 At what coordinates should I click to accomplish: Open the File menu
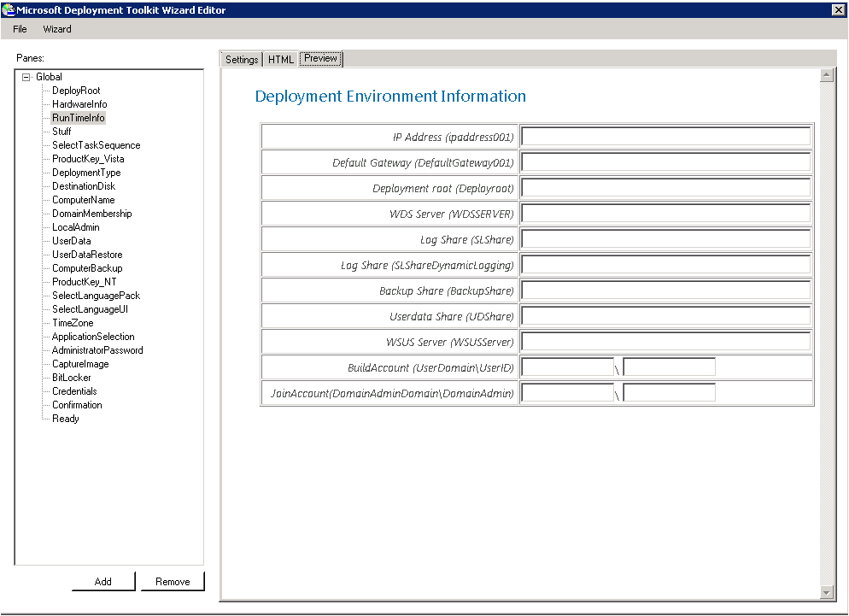click(x=19, y=28)
